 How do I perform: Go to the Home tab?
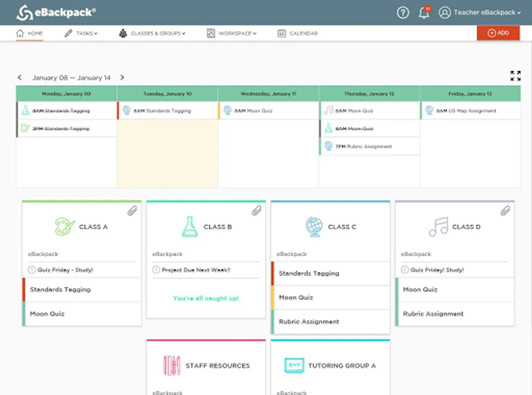29,33
